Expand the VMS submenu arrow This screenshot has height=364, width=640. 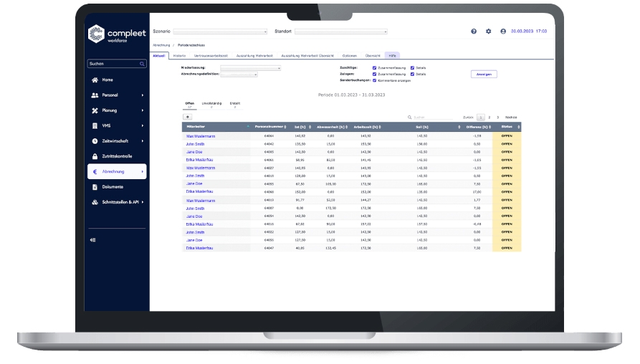coord(143,125)
